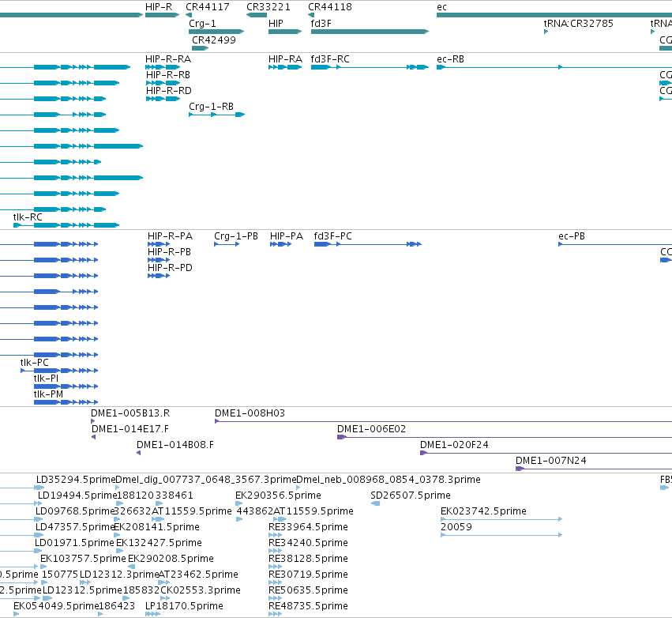The image size is (672, 618).
Task: Select the Crg-1-PB protein label
Action: [x=236, y=236]
